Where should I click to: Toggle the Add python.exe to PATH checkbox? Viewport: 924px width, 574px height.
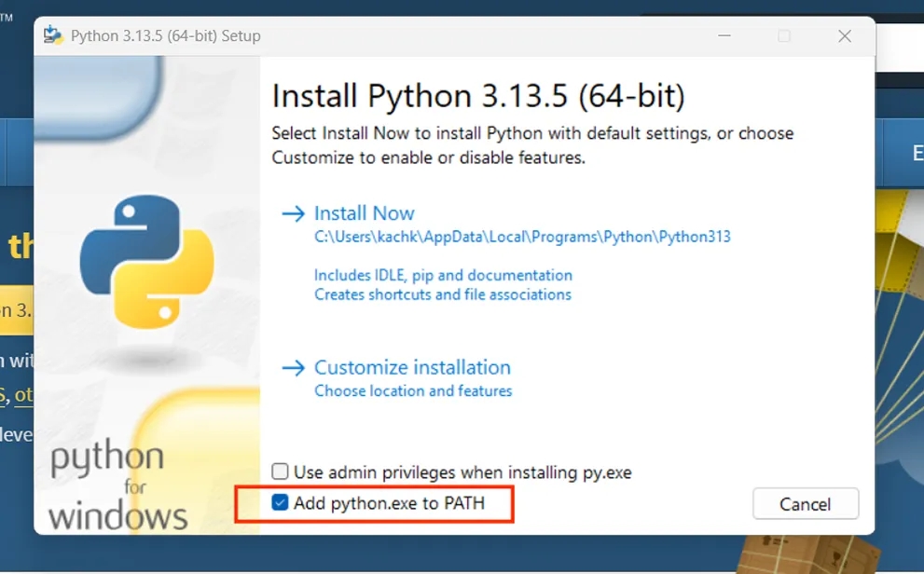click(280, 503)
